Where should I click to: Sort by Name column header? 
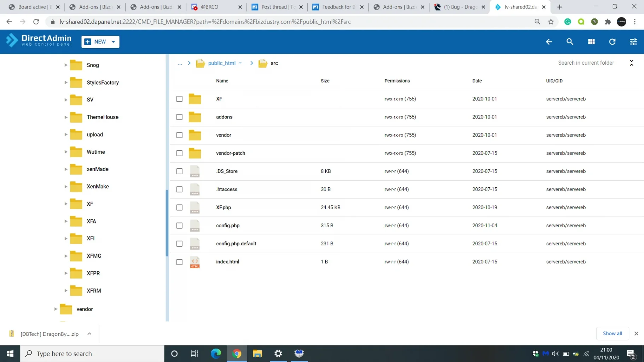tap(222, 81)
